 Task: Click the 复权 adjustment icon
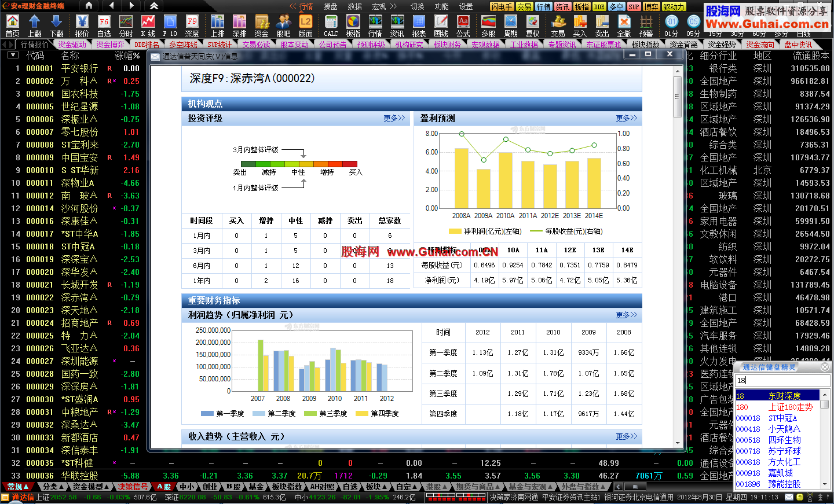(x=532, y=25)
